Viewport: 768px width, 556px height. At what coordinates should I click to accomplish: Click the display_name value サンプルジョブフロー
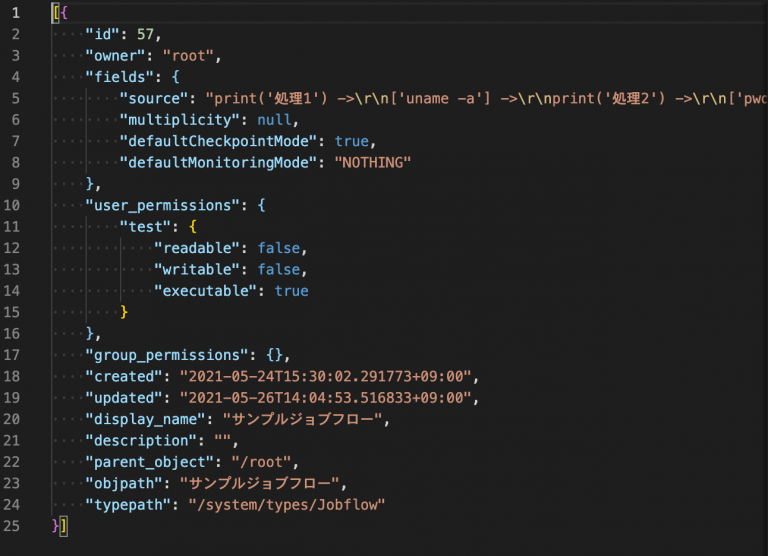point(302,419)
